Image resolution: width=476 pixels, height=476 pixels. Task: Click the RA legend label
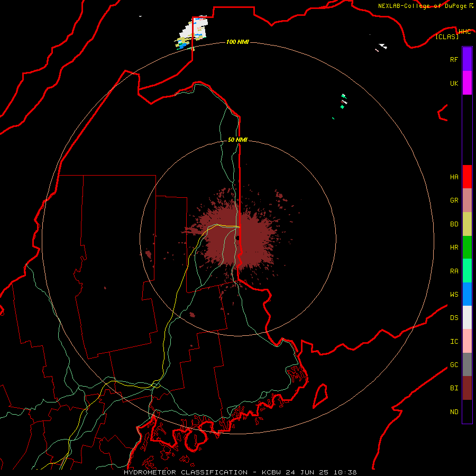coord(454,271)
